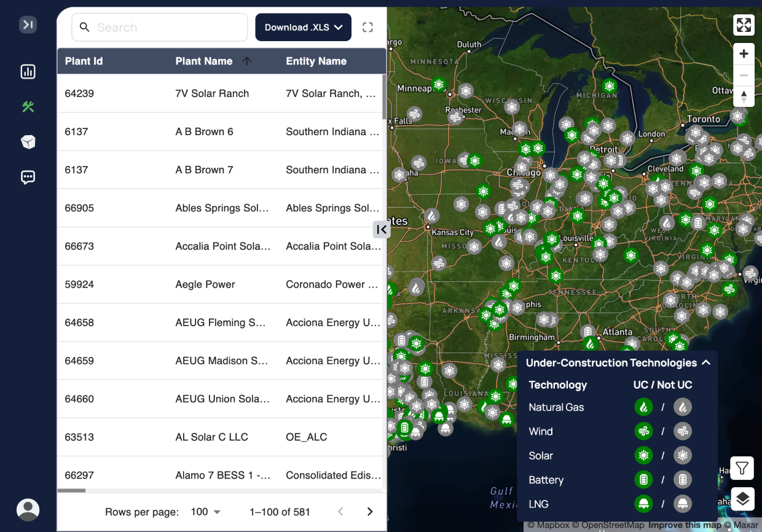Image resolution: width=762 pixels, height=532 pixels.
Task: Select the green tools icon in the sidebar
Action: click(x=28, y=107)
